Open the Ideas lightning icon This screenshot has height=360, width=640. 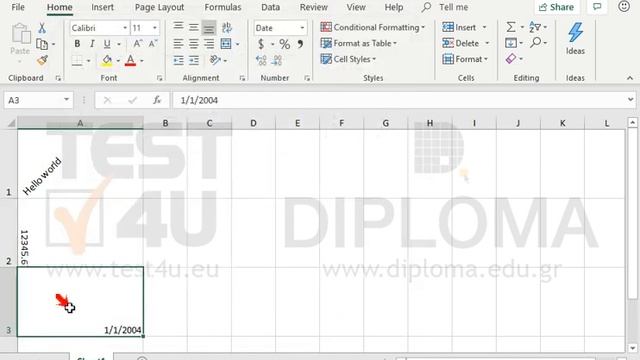pos(575,39)
